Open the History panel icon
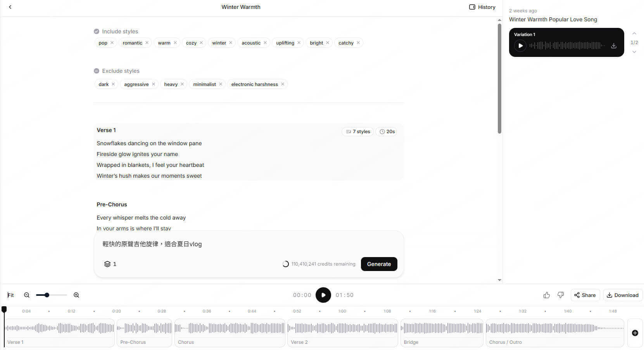This screenshot has width=644, height=350. (472, 7)
